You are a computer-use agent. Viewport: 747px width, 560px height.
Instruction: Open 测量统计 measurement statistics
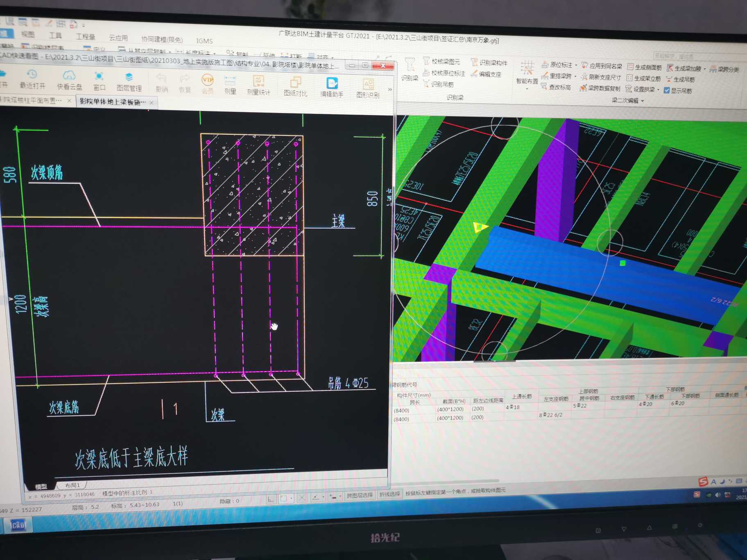coord(258,86)
